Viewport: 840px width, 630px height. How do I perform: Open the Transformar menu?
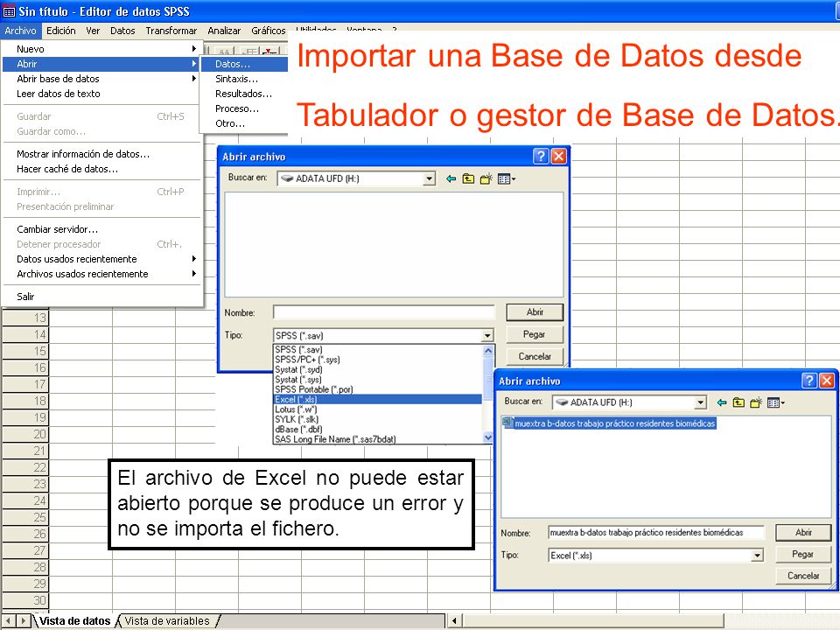pyautogui.click(x=171, y=31)
